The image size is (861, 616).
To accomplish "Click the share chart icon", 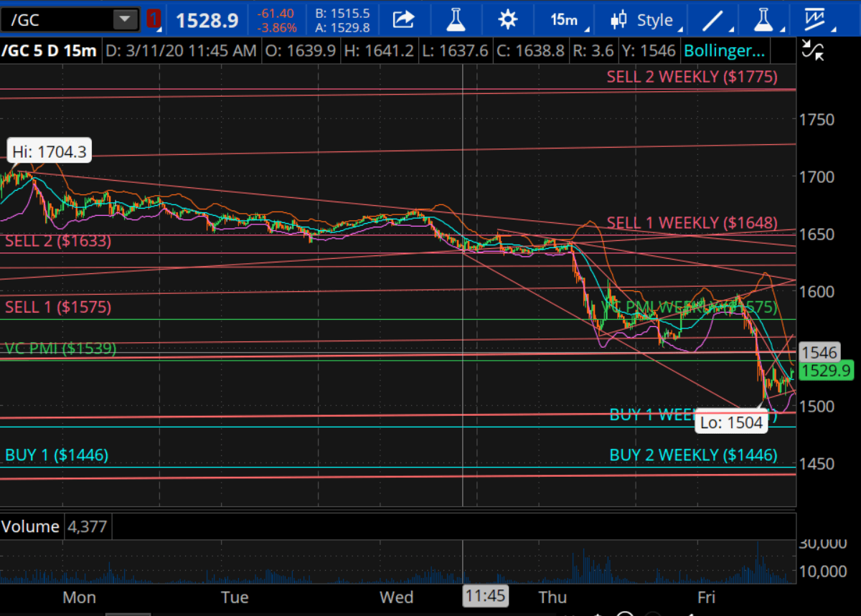I will tap(404, 19).
